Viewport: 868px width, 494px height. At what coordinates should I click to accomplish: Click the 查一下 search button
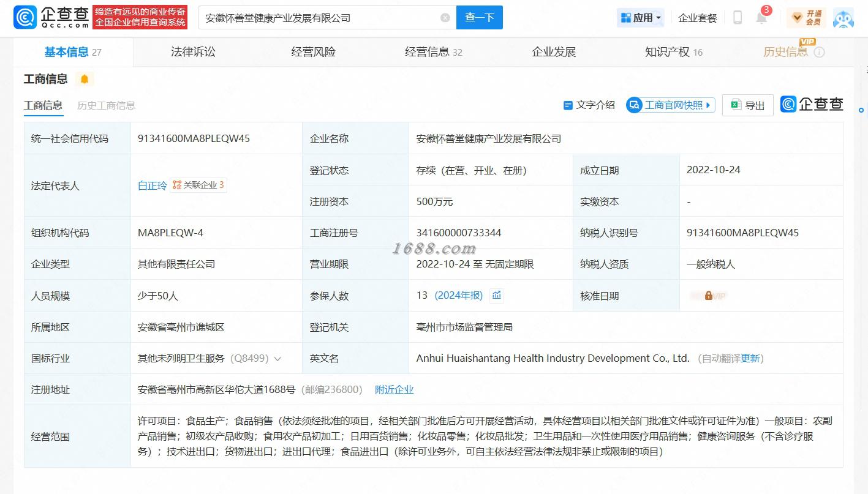(x=480, y=18)
